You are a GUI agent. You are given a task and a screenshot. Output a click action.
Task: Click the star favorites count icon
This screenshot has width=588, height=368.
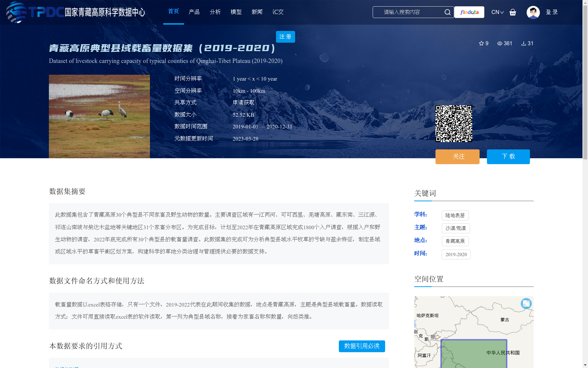(481, 43)
